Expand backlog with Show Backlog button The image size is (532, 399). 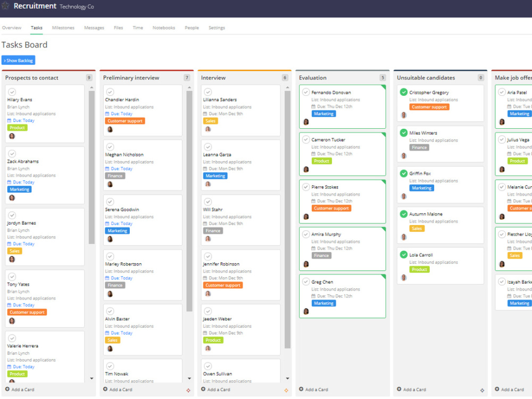pyautogui.click(x=18, y=61)
